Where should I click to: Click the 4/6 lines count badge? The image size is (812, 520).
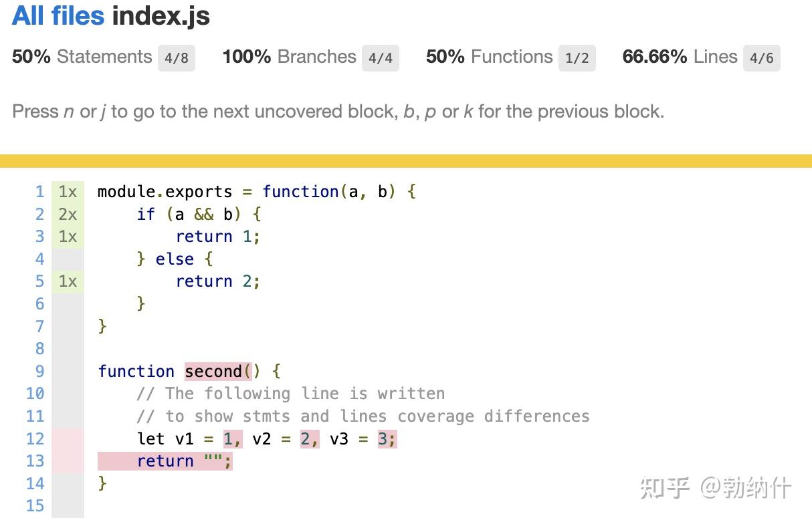(761, 58)
